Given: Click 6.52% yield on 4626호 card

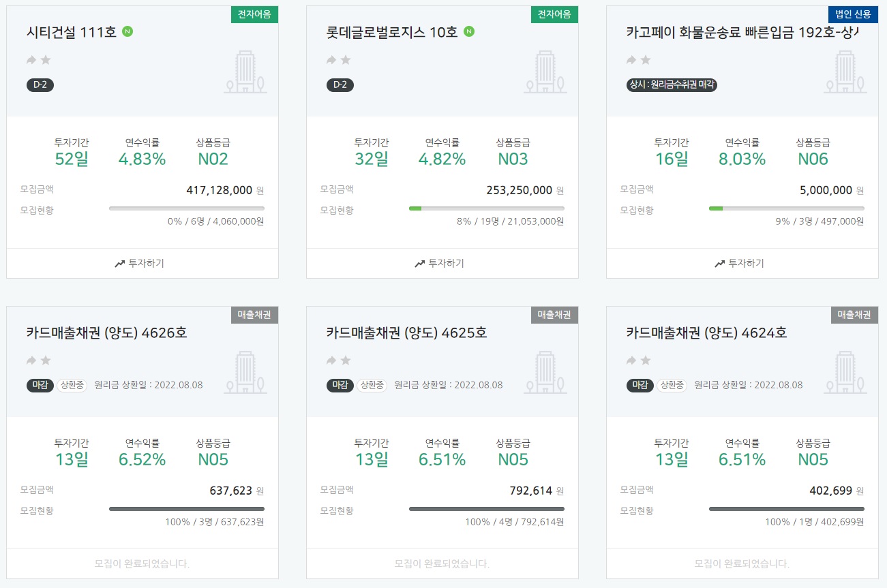Looking at the screenshot, I should tap(142, 460).
